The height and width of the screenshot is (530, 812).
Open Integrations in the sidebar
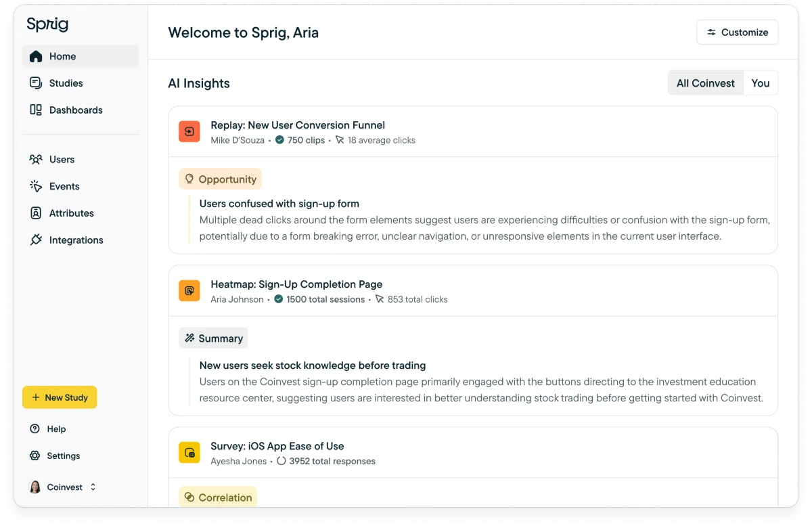(76, 240)
